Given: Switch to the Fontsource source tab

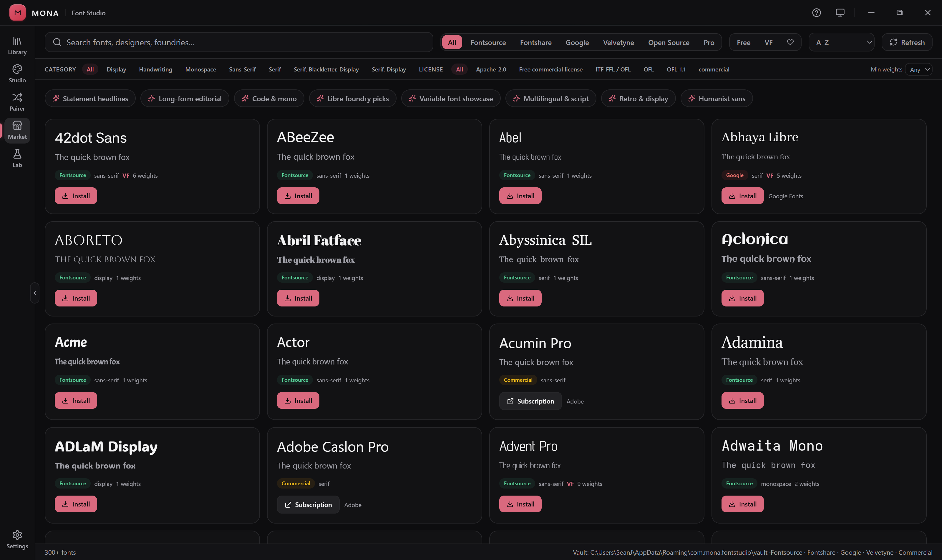Looking at the screenshot, I should 487,42.
